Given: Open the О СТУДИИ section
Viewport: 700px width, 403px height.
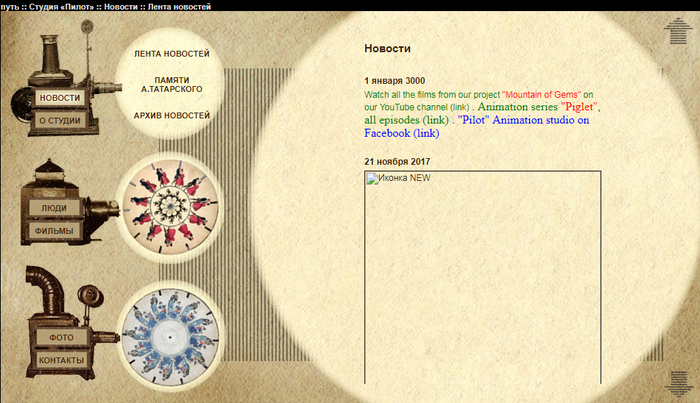Looking at the screenshot, I should [60, 120].
